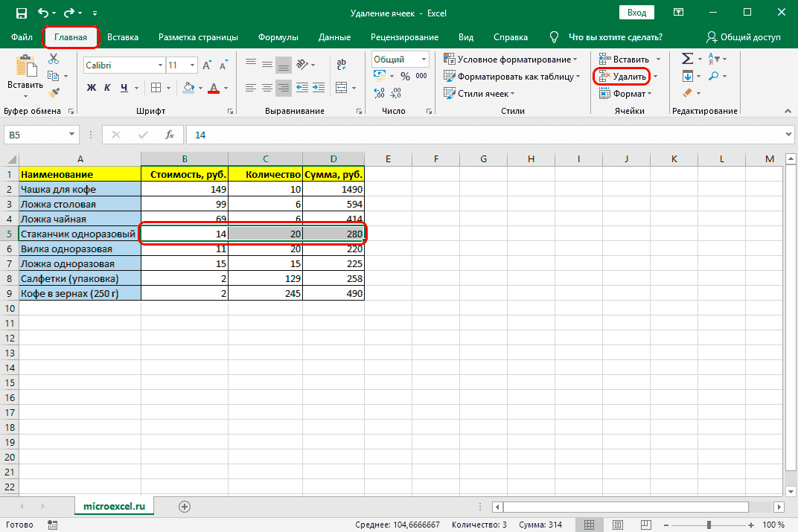Expand the Общий number format dropdown
Image resolution: width=798 pixels, height=532 pixels.
(x=424, y=60)
